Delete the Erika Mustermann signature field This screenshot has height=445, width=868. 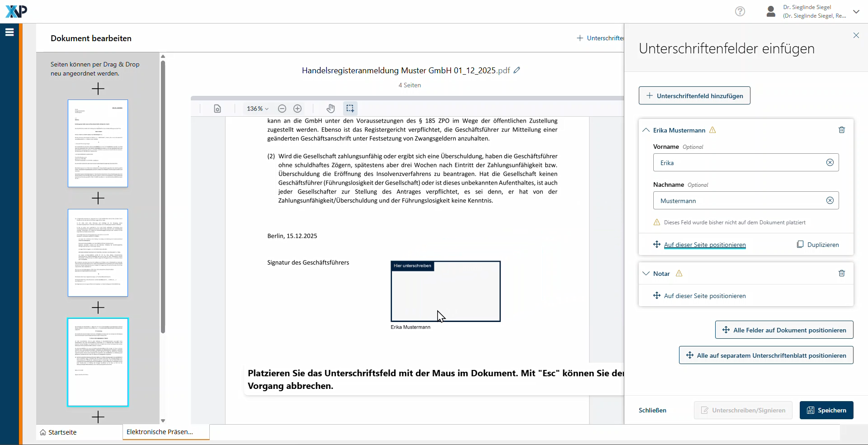(x=841, y=130)
